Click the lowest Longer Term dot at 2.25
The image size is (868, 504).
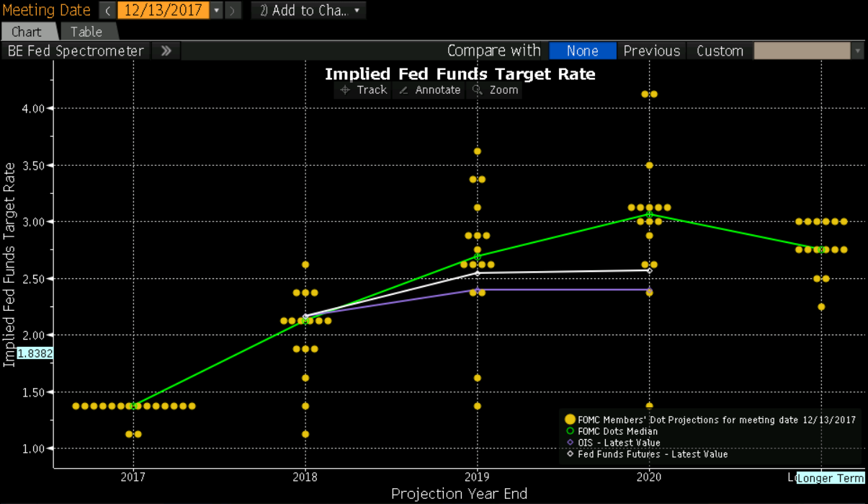(821, 307)
